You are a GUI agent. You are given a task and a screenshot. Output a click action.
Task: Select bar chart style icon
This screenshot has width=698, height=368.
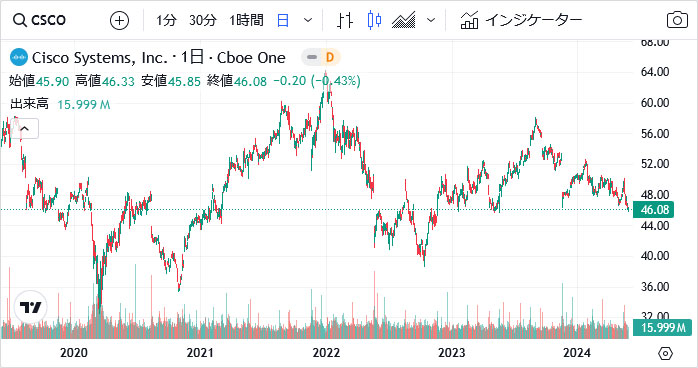pos(345,20)
